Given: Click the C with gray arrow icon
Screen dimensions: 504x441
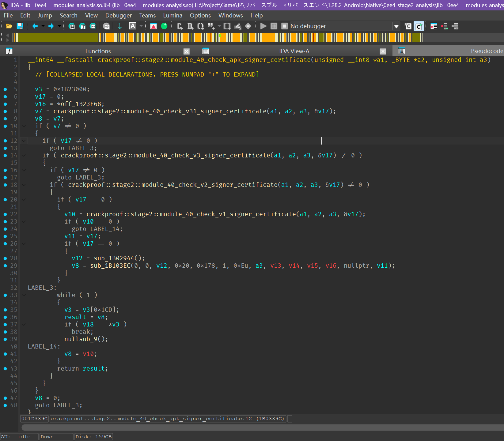Looking at the screenshot, I should tap(408, 26).
